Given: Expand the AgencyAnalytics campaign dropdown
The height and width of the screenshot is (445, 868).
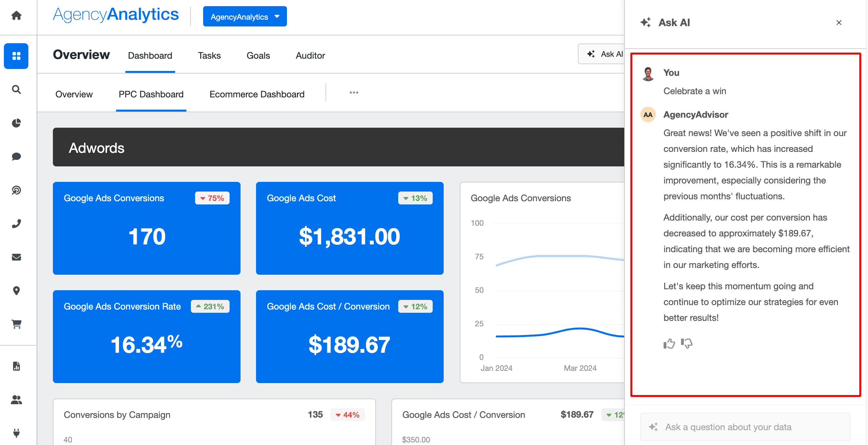Looking at the screenshot, I should [x=245, y=16].
